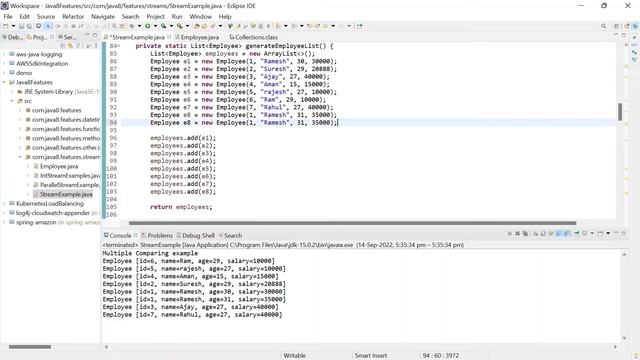The image size is (640, 360).
Task: Click the Project Explorer horizontal scrollbar
Action: 30,347
